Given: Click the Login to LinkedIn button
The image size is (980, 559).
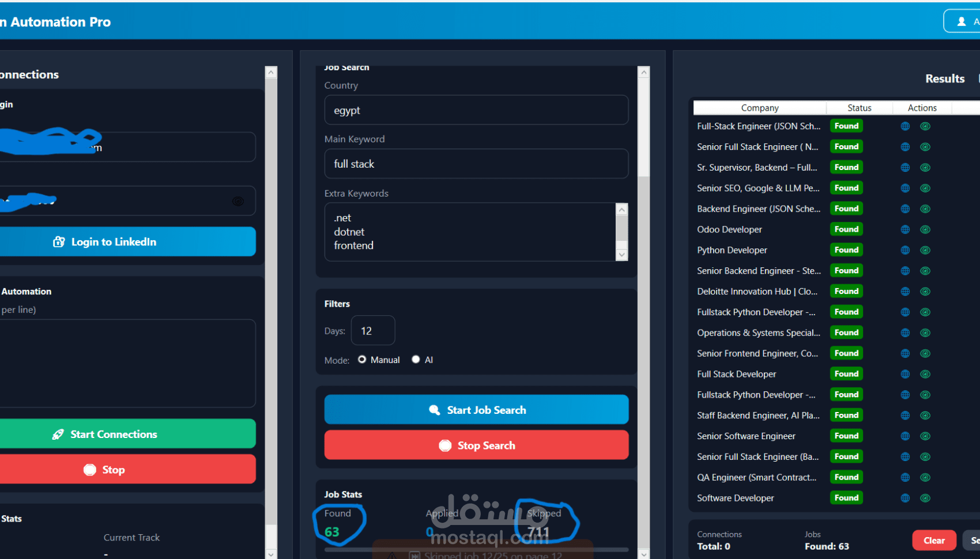Looking at the screenshot, I should click(x=127, y=241).
